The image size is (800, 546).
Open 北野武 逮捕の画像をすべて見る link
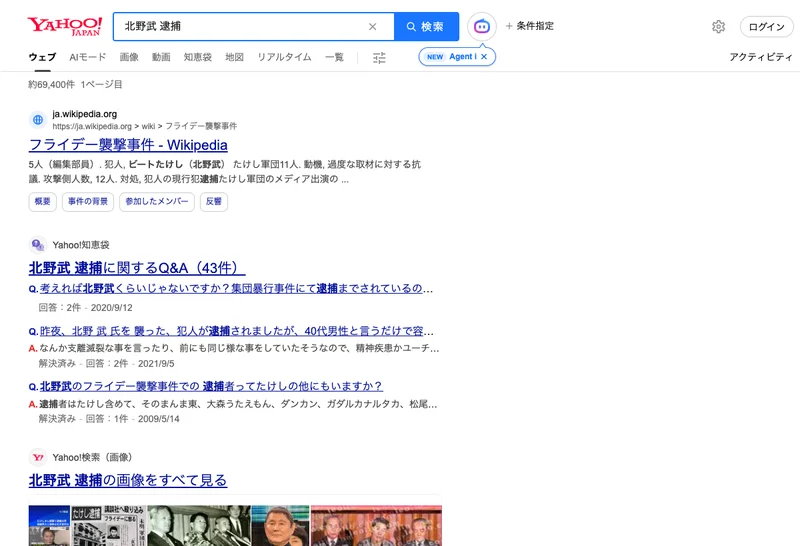128,480
